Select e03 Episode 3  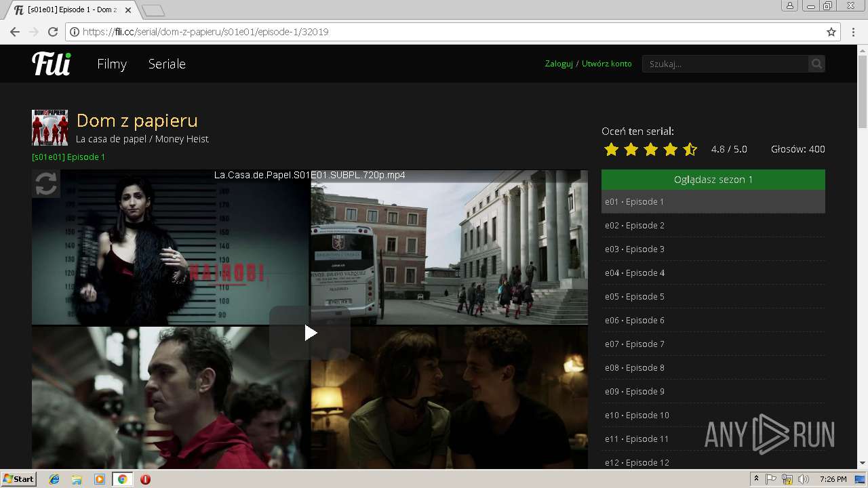[713, 249]
